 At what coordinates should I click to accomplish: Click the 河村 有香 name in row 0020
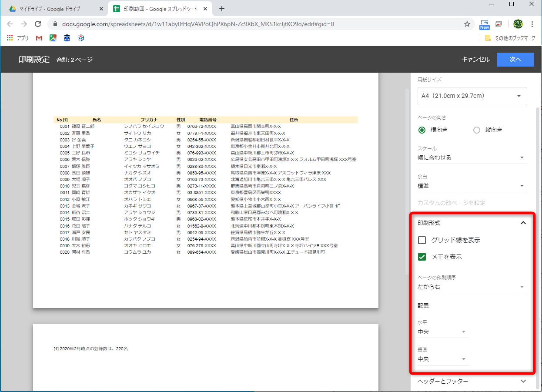(81, 252)
